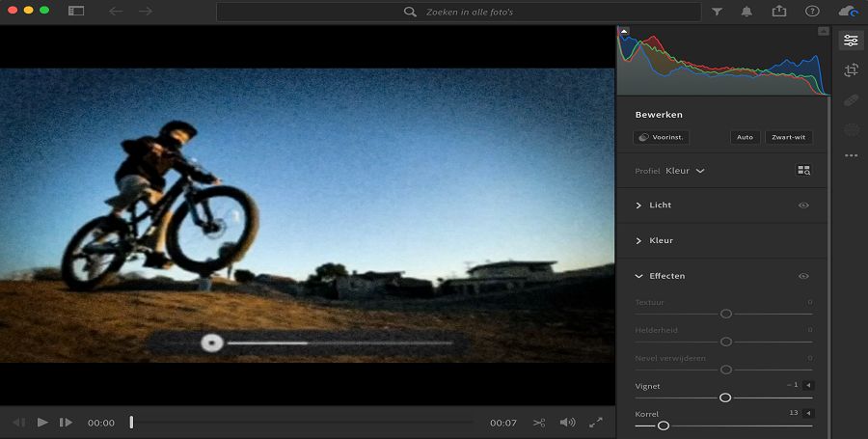Click the 00:00 current time
The height and width of the screenshot is (439, 868).
tap(100, 423)
